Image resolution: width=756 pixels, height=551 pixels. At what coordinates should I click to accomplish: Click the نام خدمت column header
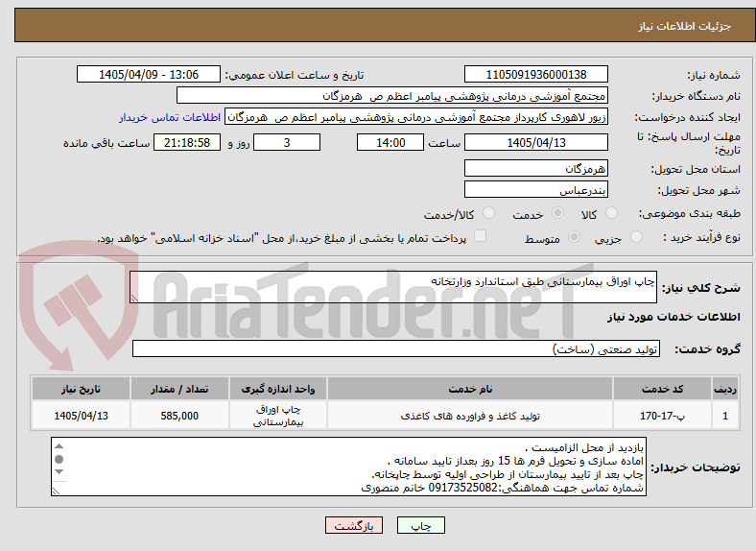470,389
